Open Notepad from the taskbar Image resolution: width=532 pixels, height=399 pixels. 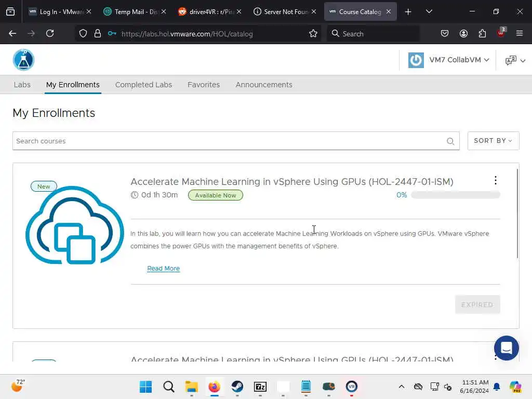click(x=305, y=387)
